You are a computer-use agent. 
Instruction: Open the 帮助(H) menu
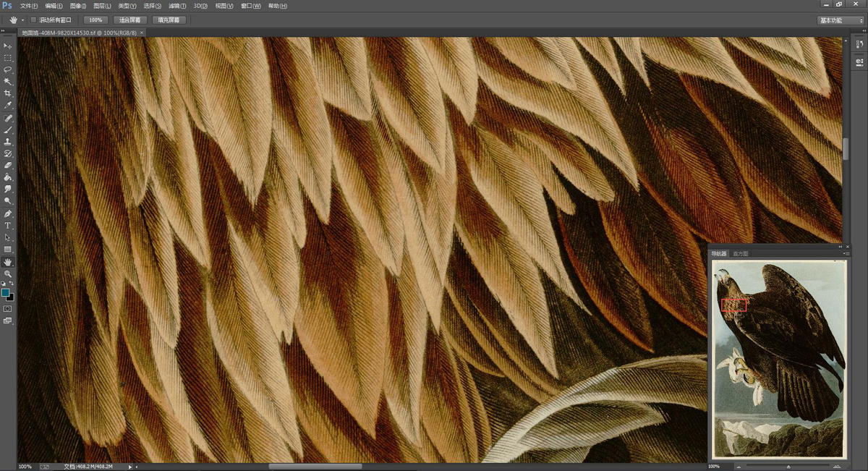277,6
